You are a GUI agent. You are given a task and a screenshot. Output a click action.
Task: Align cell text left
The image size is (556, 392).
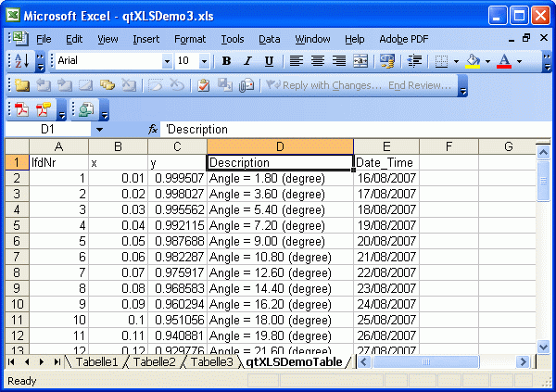pyautogui.click(x=297, y=61)
